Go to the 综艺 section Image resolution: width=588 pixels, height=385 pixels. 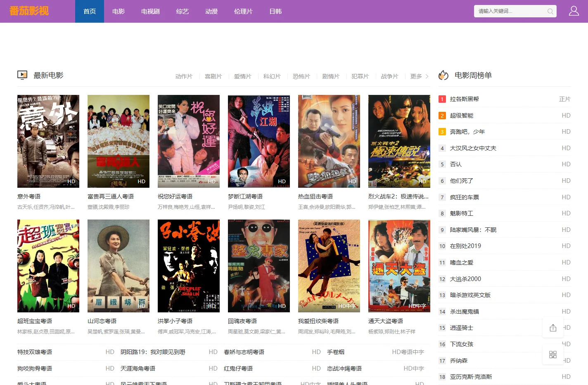(x=183, y=11)
